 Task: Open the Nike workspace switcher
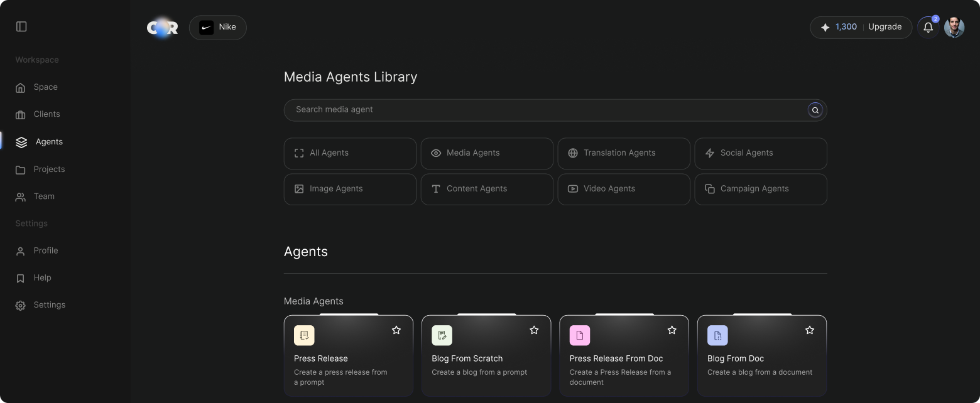point(217,27)
